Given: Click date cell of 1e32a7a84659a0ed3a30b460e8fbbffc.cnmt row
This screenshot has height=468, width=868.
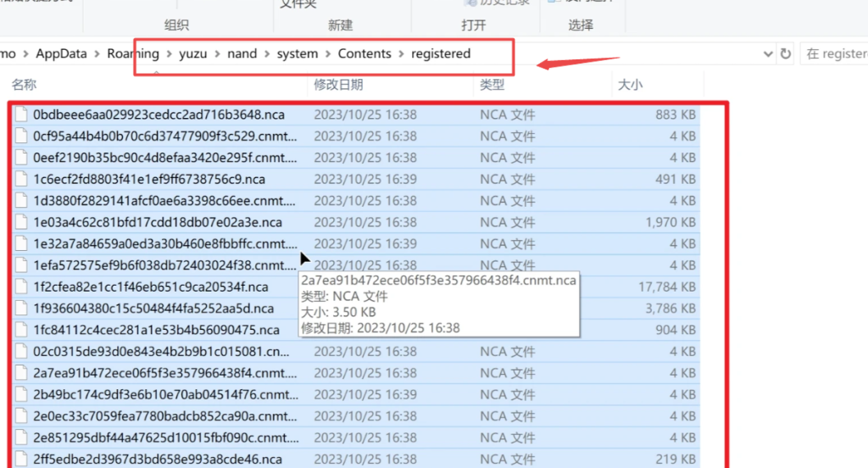Looking at the screenshot, I should pyautogui.click(x=365, y=244).
